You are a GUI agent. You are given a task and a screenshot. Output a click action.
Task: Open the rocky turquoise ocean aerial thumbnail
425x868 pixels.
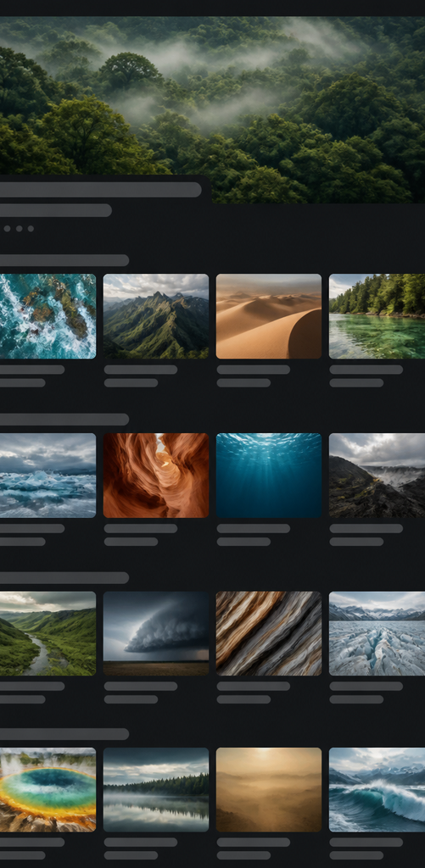[48, 316]
